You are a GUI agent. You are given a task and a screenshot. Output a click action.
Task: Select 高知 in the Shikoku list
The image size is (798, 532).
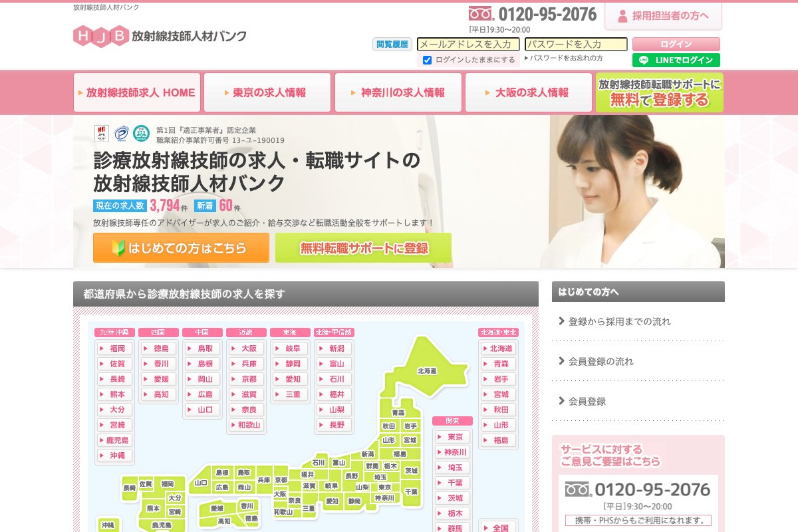pos(159,394)
